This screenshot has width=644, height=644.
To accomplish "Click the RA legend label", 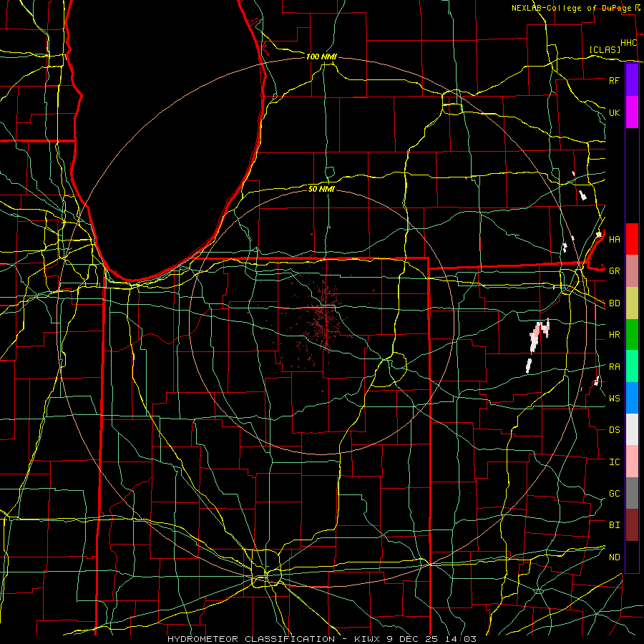I will (x=614, y=367).
